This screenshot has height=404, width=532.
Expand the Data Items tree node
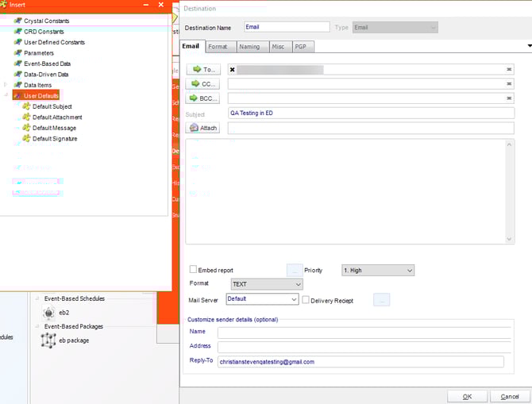click(x=6, y=85)
